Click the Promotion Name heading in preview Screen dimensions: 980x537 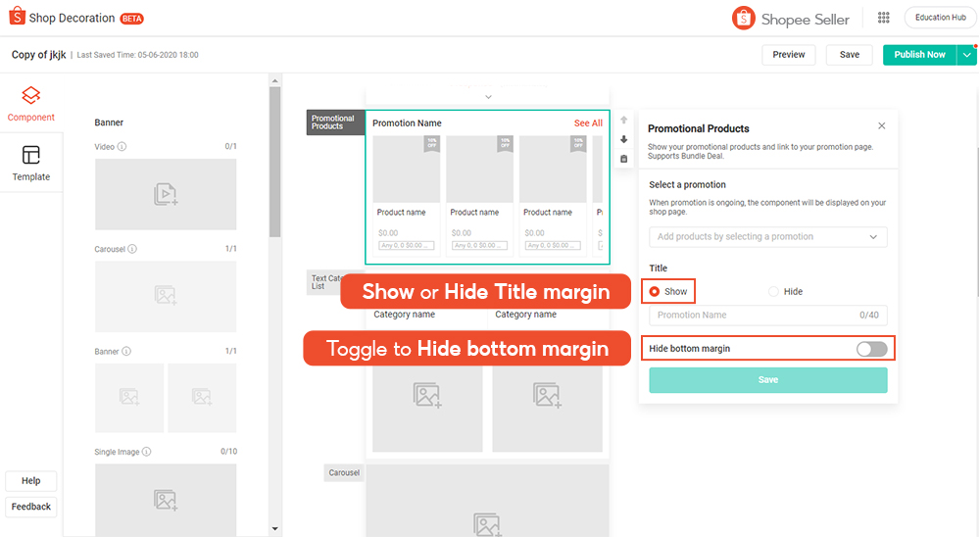click(407, 123)
